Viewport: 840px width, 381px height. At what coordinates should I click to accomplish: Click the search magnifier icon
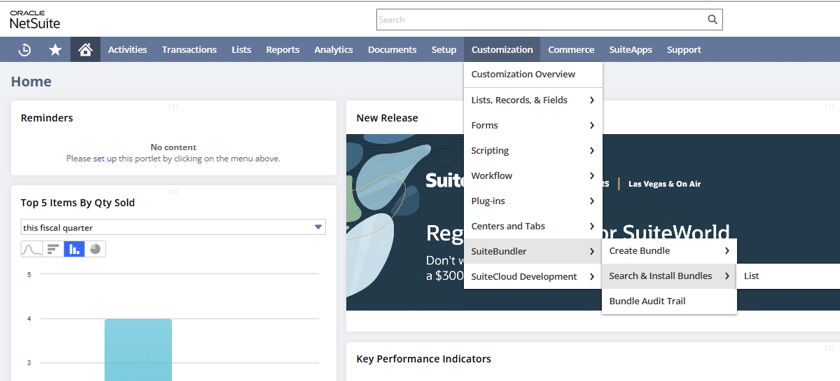(x=712, y=20)
